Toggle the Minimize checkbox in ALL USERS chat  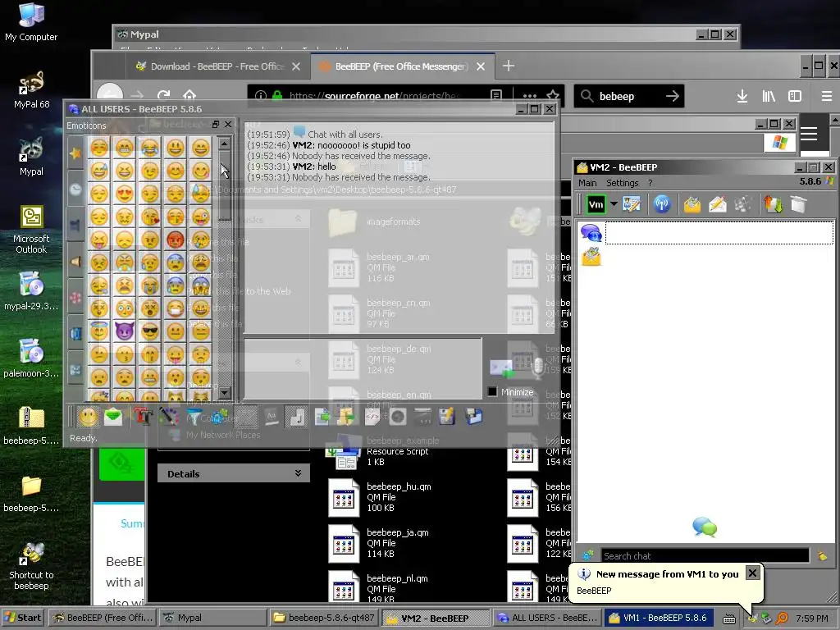click(492, 391)
